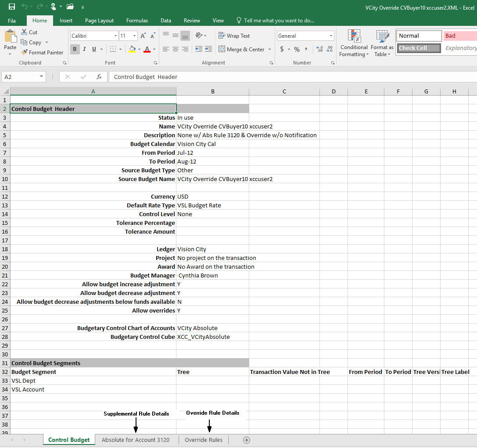Activate the Format Painter
Viewport: 477px width, 448px height.
click(x=42, y=52)
